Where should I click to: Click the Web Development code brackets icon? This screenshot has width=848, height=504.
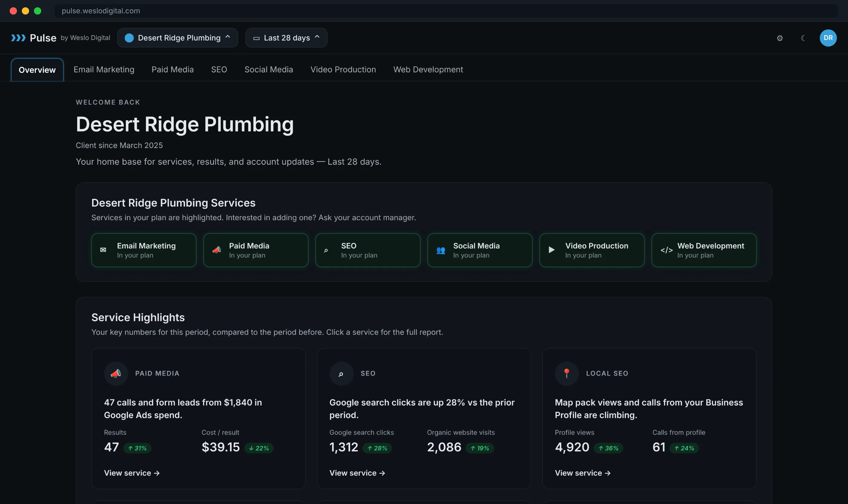point(666,250)
